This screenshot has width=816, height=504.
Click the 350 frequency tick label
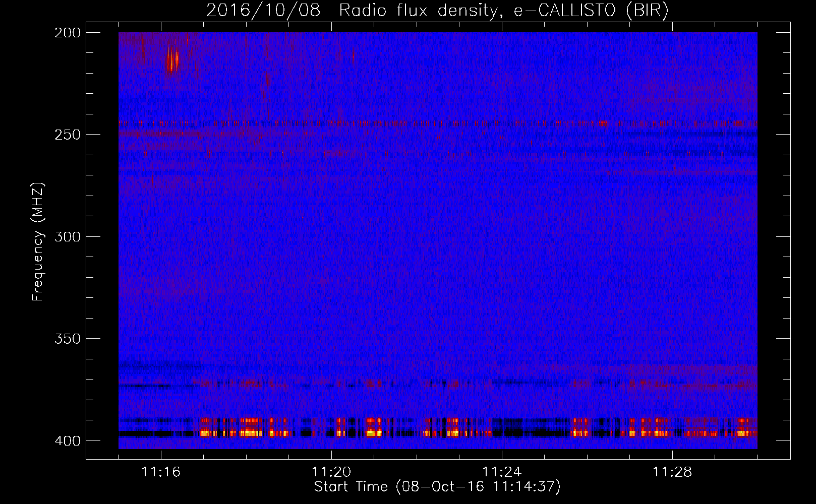(67, 339)
